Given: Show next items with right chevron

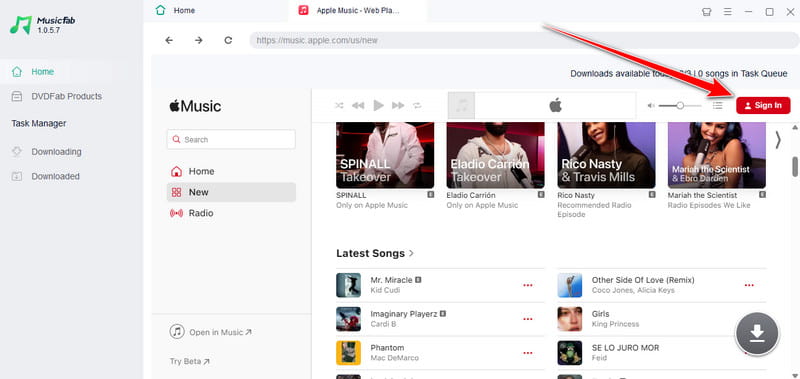Looking at the screenshot, I should click(x=778, y=140).
